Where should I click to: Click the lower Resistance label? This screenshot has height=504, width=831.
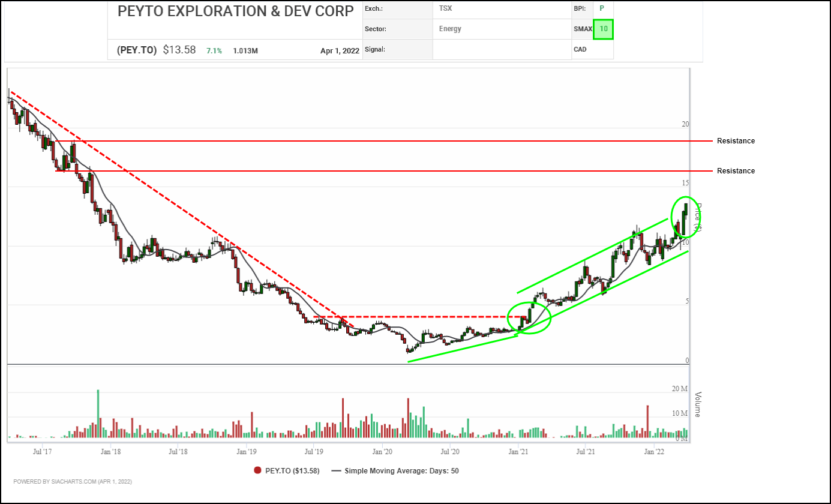coord(736,171)
